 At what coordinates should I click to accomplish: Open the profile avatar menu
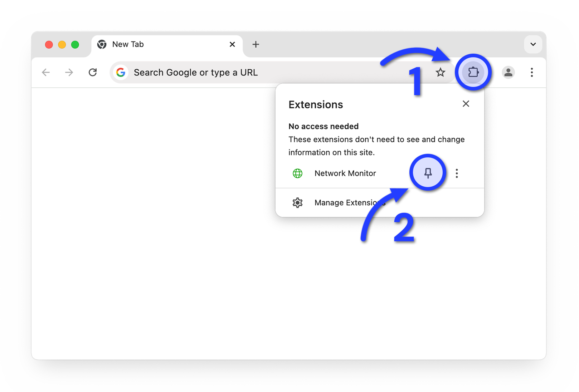pyautogui.click(x=508, y=73)
